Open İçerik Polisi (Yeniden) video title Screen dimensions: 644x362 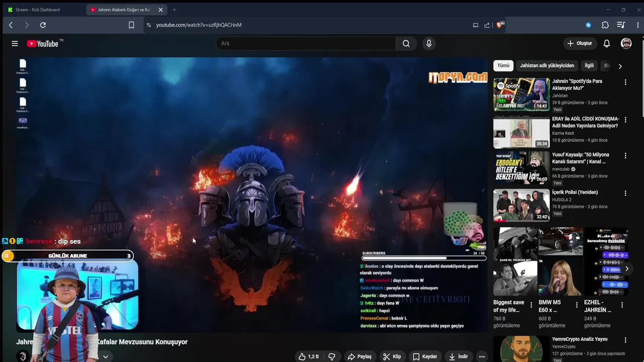[575, 192]
